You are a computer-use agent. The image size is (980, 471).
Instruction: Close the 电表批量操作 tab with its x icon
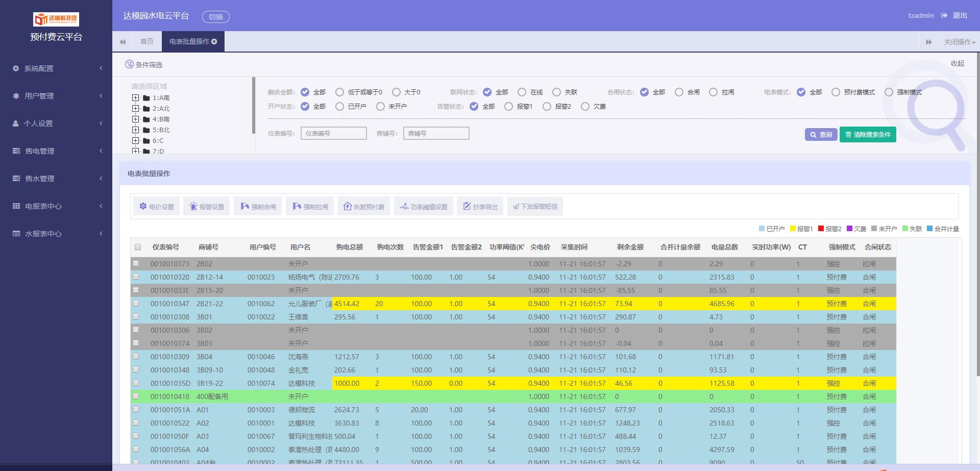(214, 42)
